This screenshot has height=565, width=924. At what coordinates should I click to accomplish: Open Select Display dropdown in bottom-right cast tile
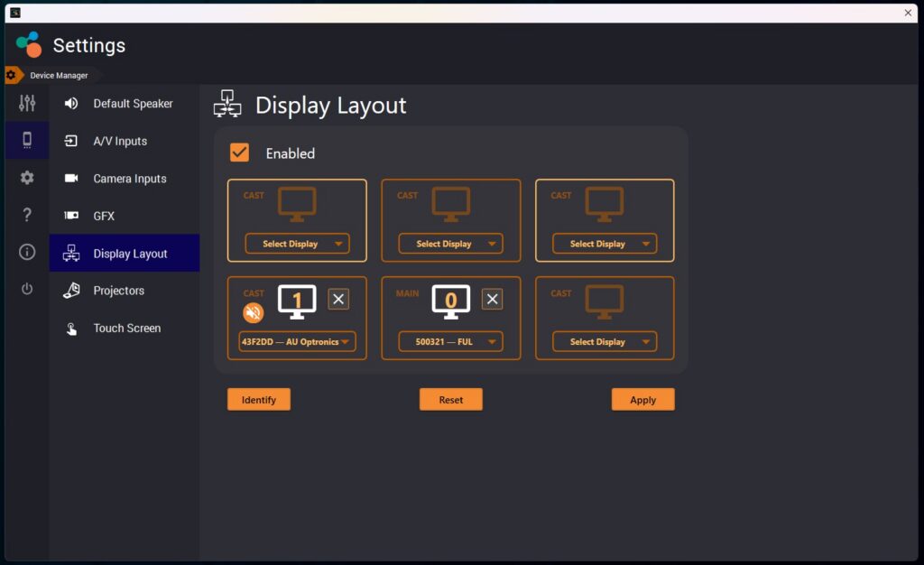(x=604, y=342)
